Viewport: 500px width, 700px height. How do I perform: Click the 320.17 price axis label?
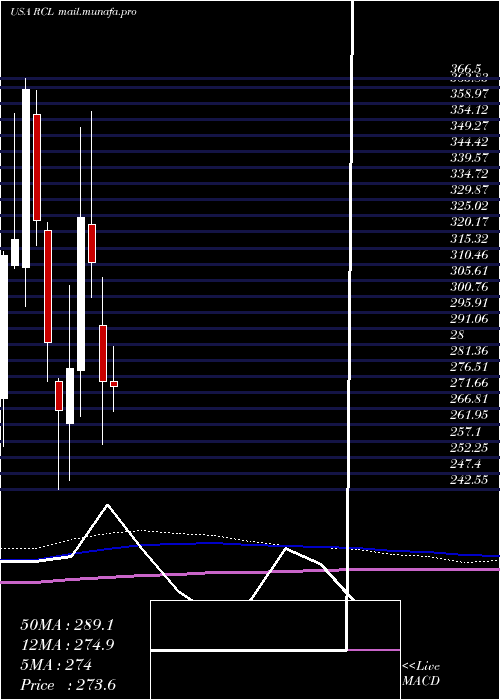(469, 223)
